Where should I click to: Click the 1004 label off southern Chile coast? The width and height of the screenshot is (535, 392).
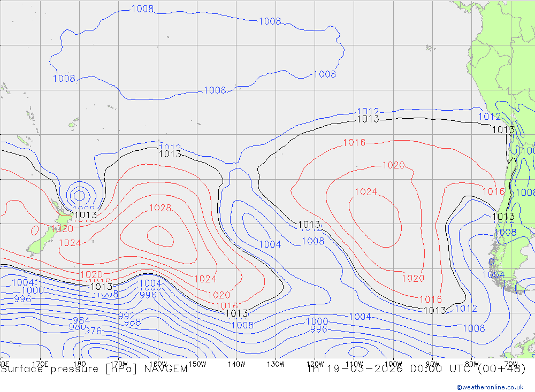click(493, 275)
